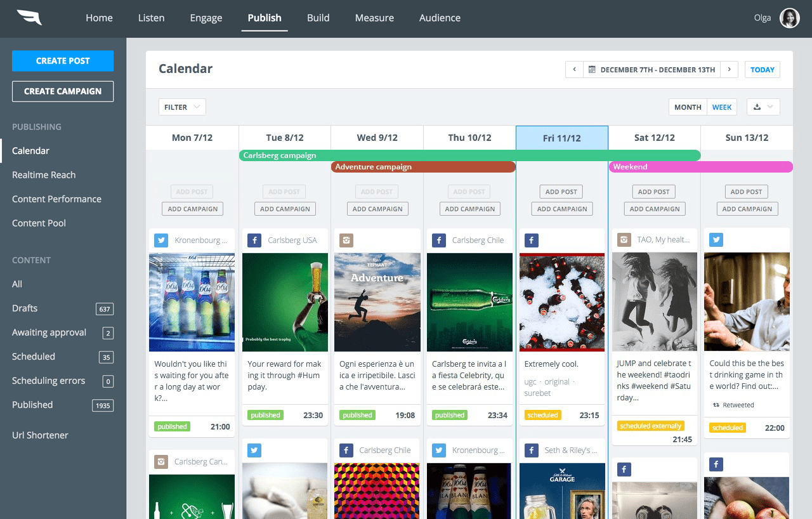This screenshot has width=812, height=519.
Task: Open the beer bottles in ice thumbnail
Action: click(x=562, y=302)
